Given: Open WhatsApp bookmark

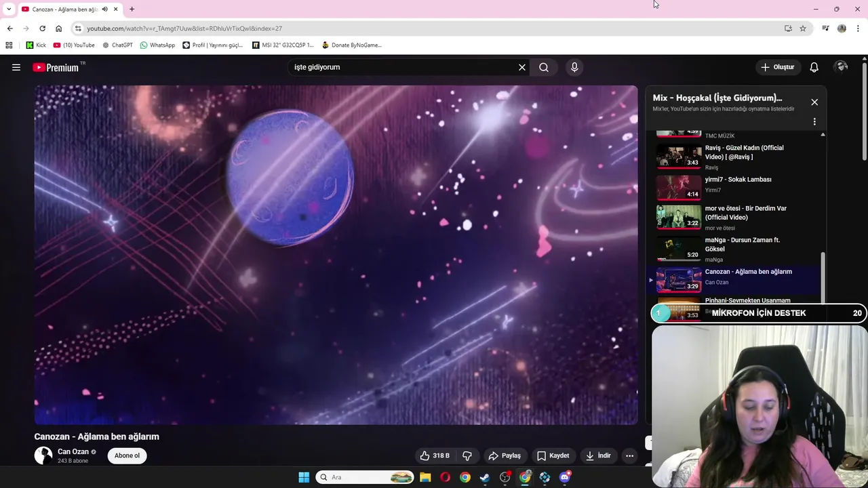Looking at the screenshot, I should [157, 45].
